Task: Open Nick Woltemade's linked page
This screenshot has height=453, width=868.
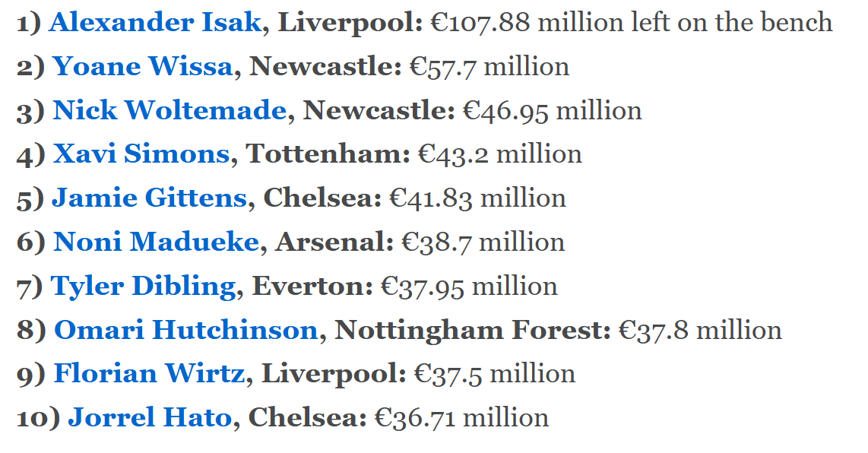Action: point(169,110)
